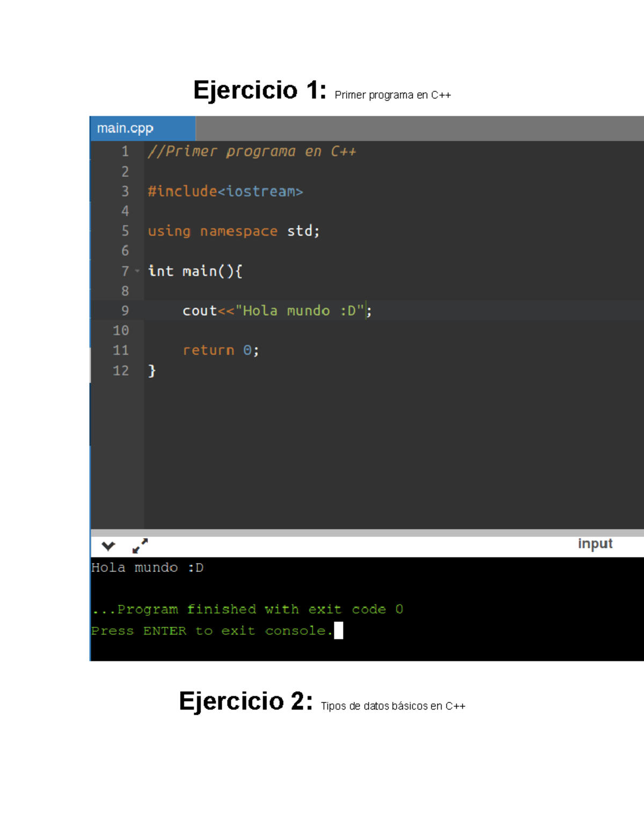Click the Press ENTER to exit console message

(x=211, y=630)
